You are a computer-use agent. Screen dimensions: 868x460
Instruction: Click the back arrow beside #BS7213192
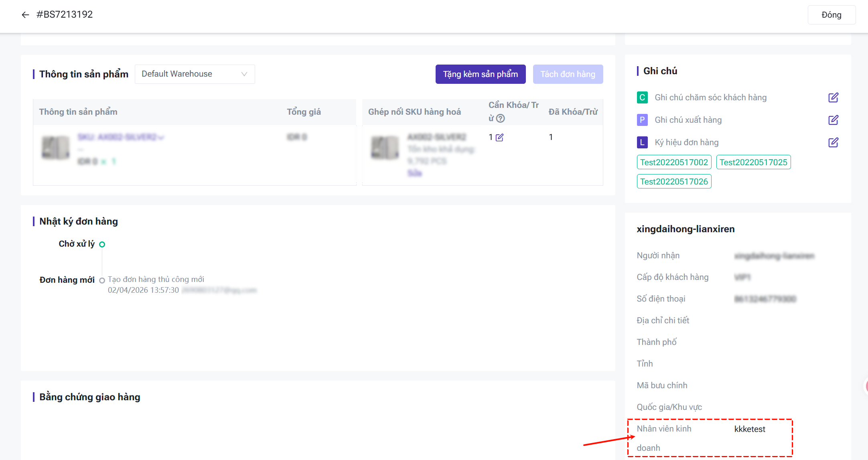tap(25, 15)
